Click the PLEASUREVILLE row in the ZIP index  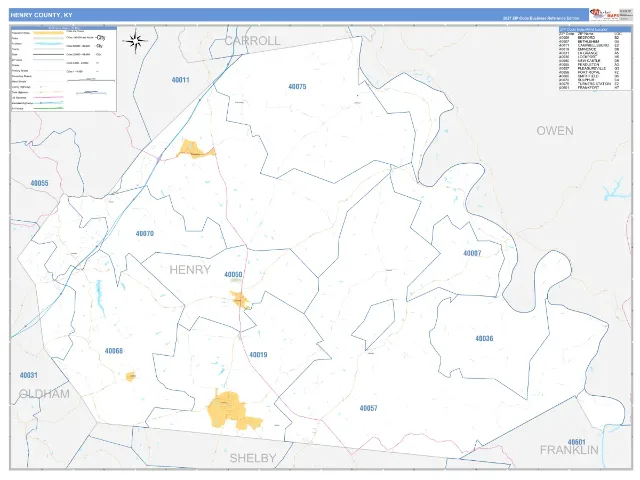591,68
